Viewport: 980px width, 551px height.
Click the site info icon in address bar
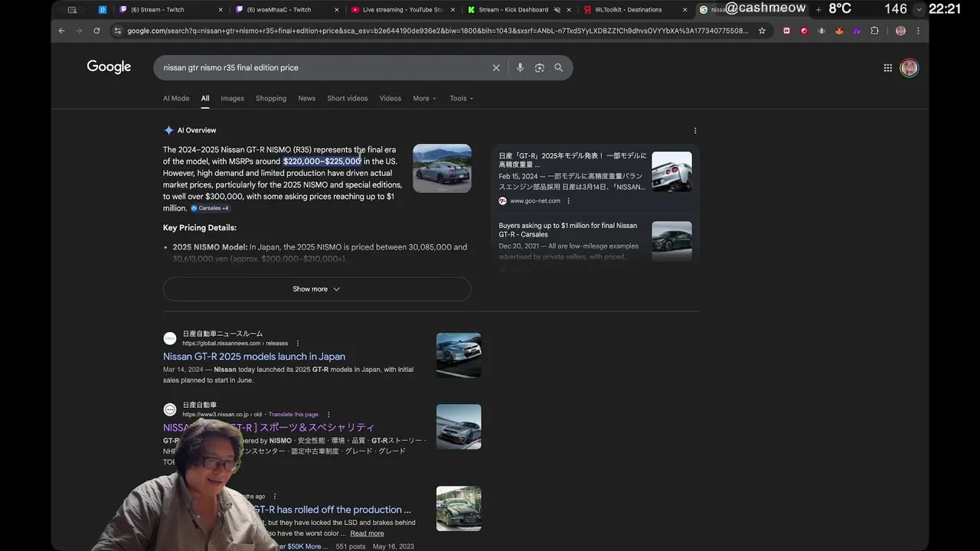(x=117, y=31)
